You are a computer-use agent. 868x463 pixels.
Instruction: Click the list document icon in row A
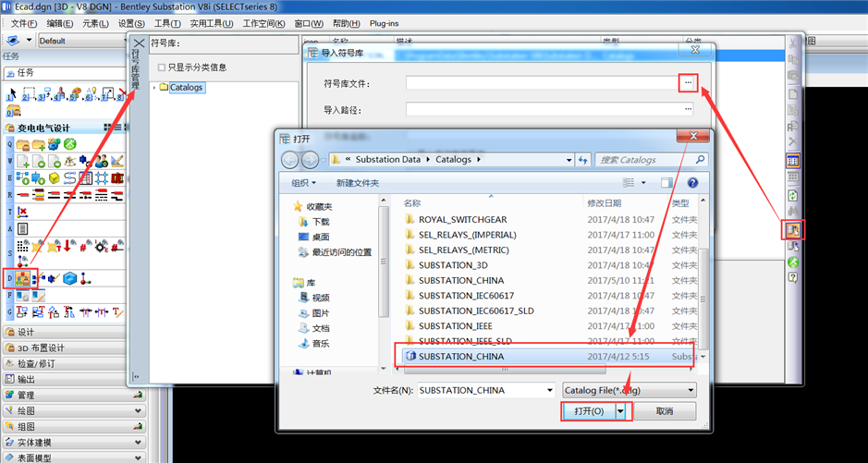point(22,228)
